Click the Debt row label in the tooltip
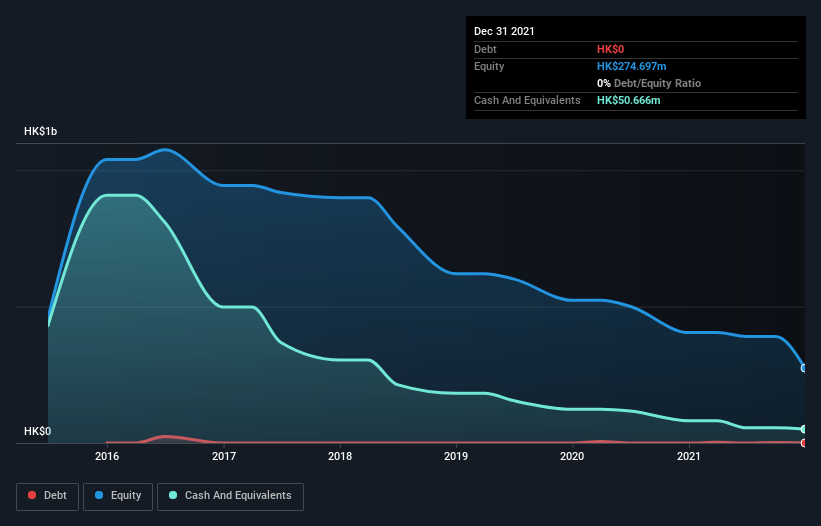Viewport: 821px width, 526px height. click(485, 49)
